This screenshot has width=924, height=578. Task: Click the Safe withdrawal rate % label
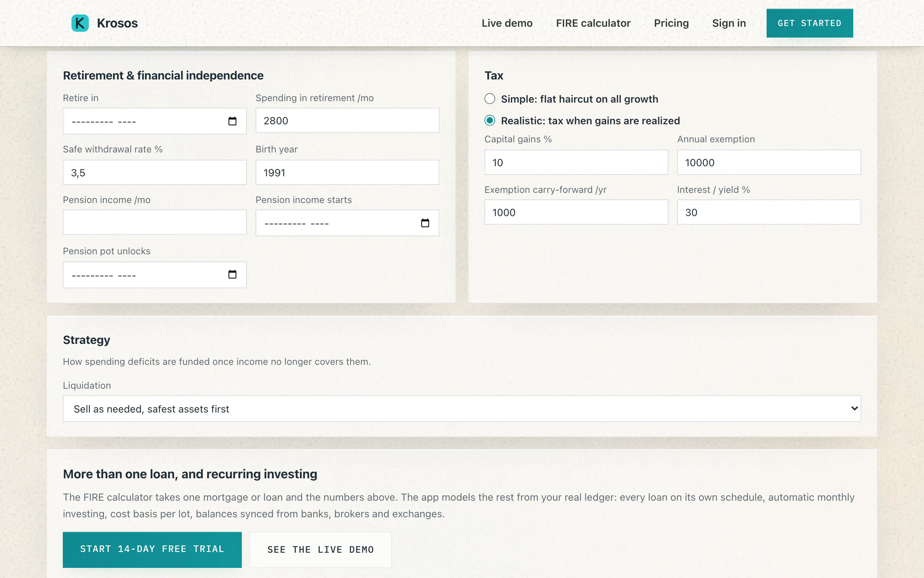(x=113, y=150)
